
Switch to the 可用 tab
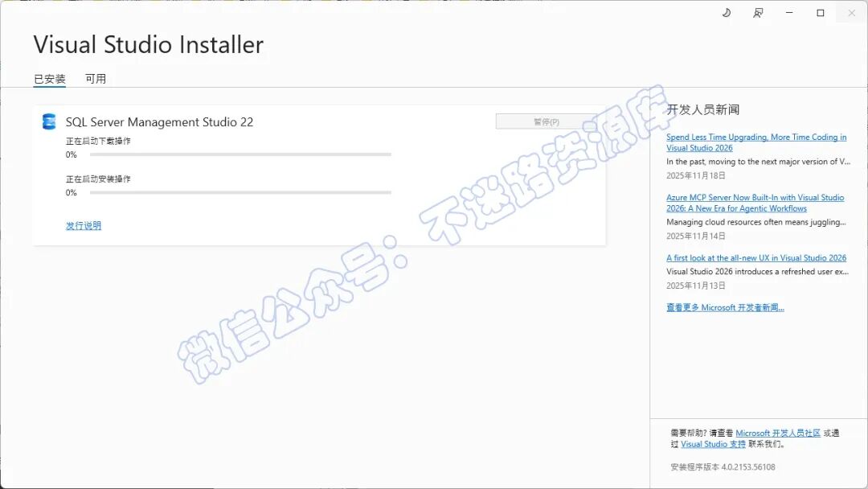tap(95, 79)
